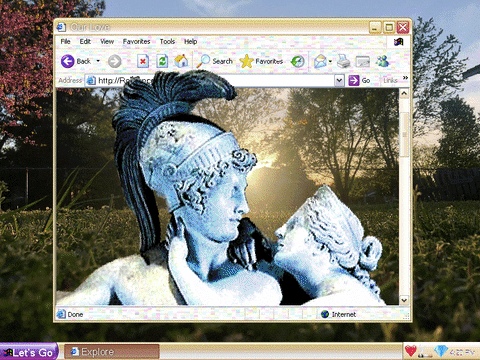The height and width of the screenshot is (360, 480).
Task: Click the blue diamond tray icon
Action: tap(441, 351)
